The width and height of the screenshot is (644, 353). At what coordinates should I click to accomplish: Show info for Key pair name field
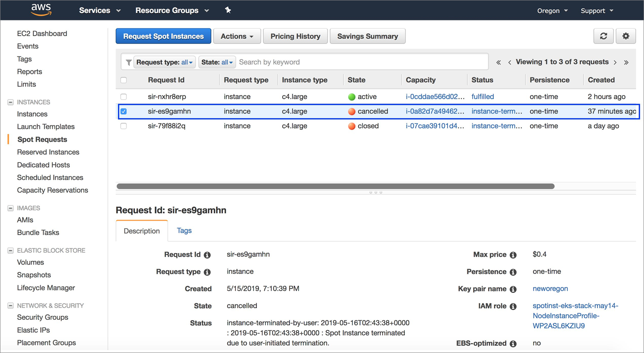(x=513, y=289)
